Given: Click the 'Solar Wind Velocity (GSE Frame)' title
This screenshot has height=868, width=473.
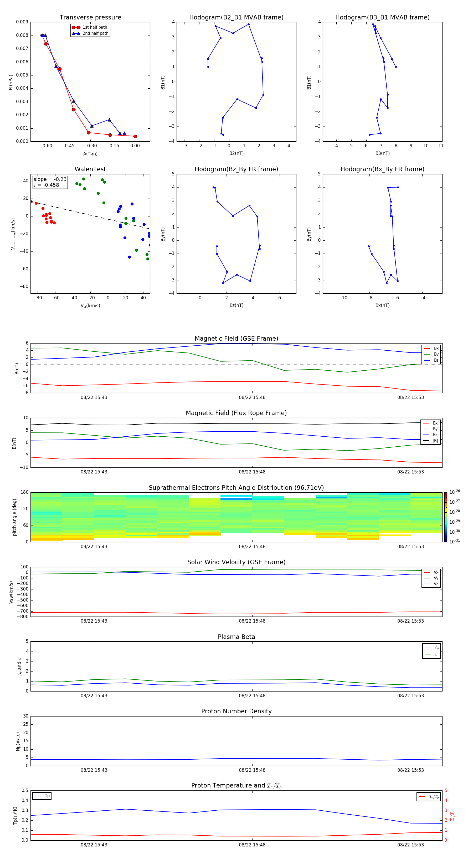Looking at the screenshot, I should tap(236, 562).
